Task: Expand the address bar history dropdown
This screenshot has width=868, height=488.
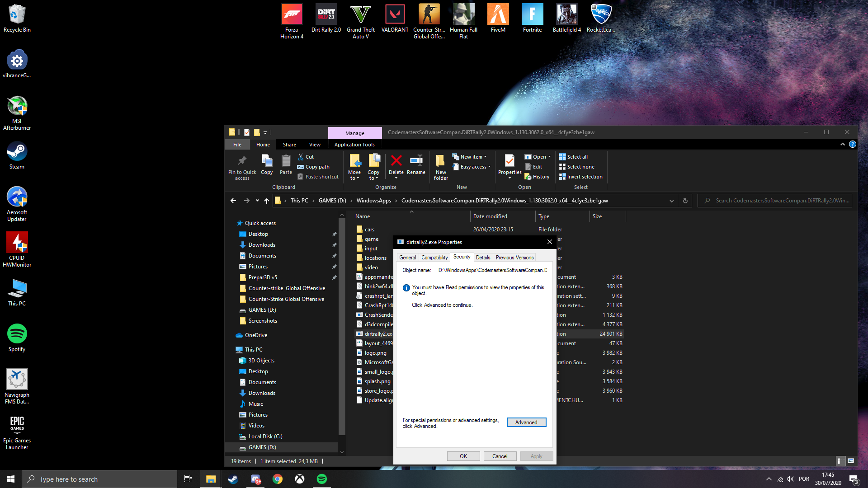Action: pyautogui.click(x=672, y=201)
